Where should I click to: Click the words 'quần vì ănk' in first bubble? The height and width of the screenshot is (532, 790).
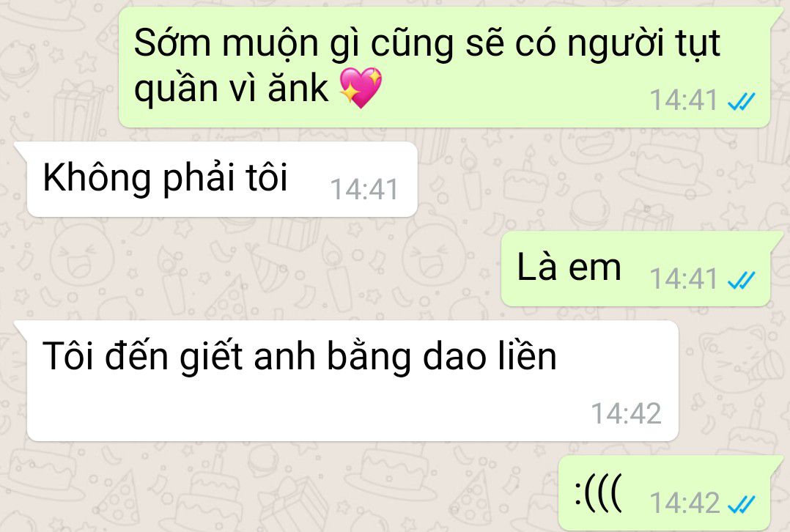click(x=232, y=89)
